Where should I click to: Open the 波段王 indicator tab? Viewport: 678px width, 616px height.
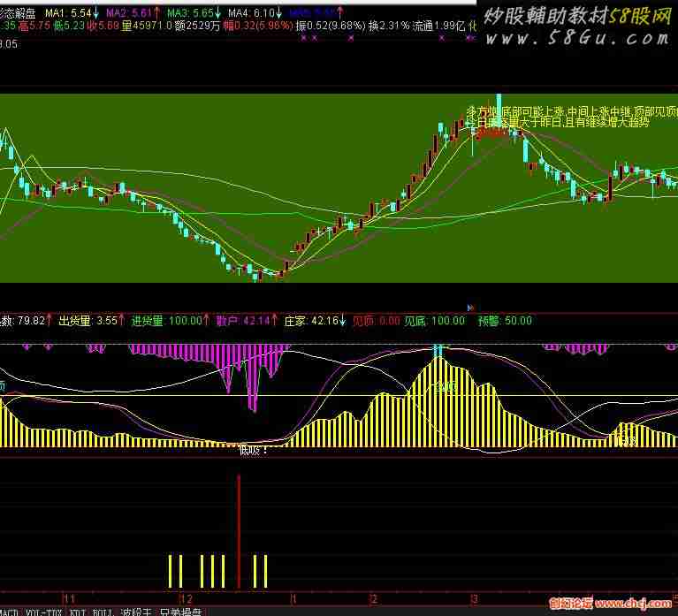coord(137,610)
